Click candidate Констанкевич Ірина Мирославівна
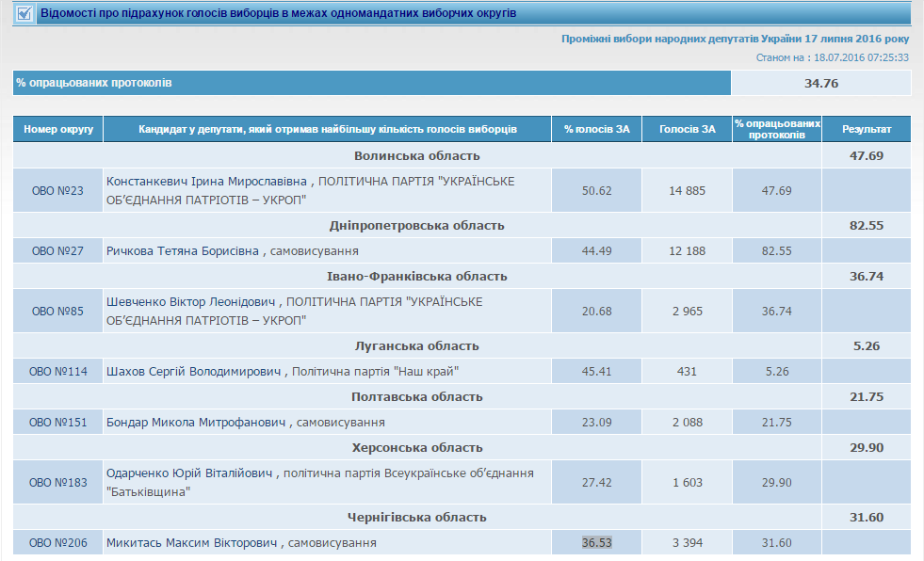Viewport: 924px width, 561px height. point(207,182)
